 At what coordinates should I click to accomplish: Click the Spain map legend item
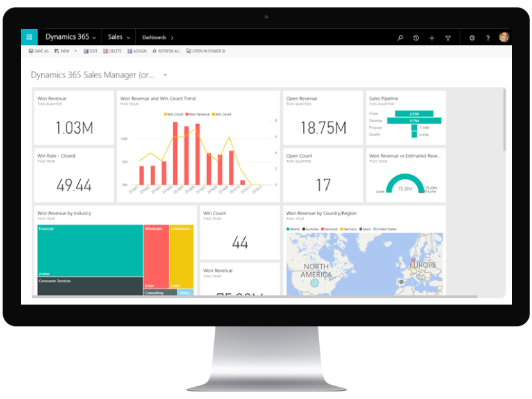pos(365,229)
